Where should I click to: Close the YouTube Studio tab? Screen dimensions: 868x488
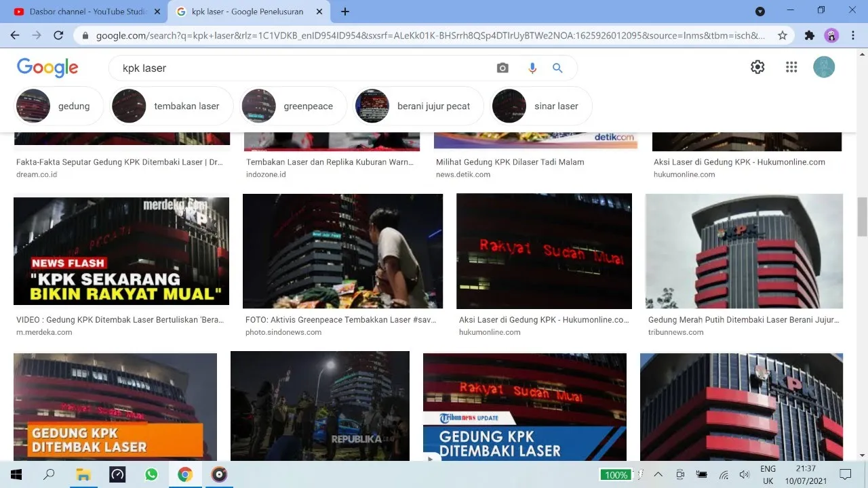coord(157,12)
